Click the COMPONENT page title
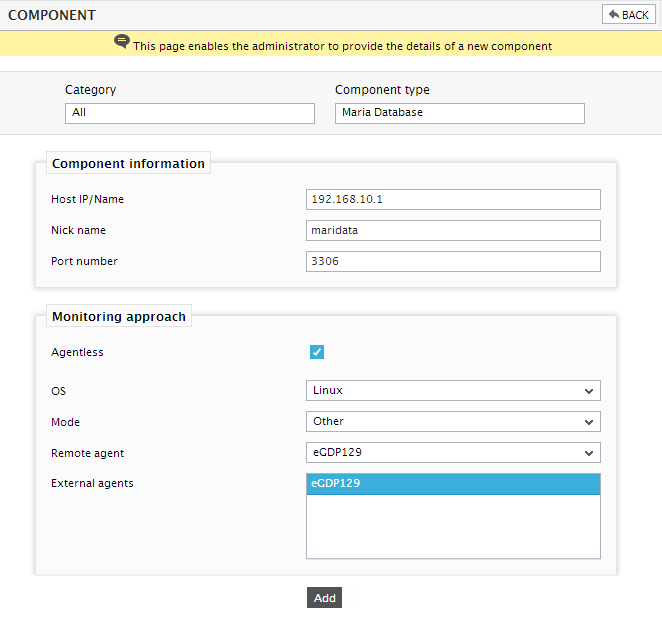The image size is (662, 617). (52, 15)
